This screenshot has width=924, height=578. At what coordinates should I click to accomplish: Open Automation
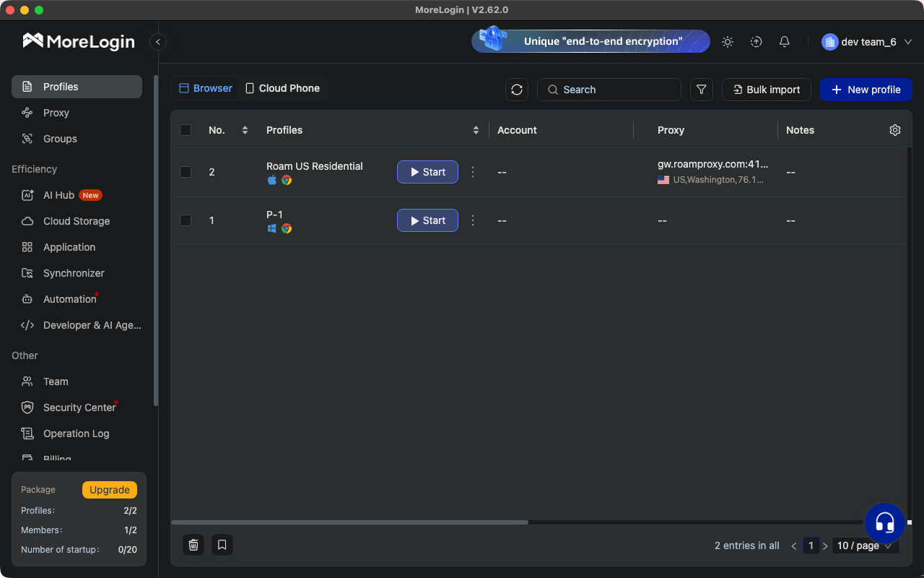coord(77,299)
